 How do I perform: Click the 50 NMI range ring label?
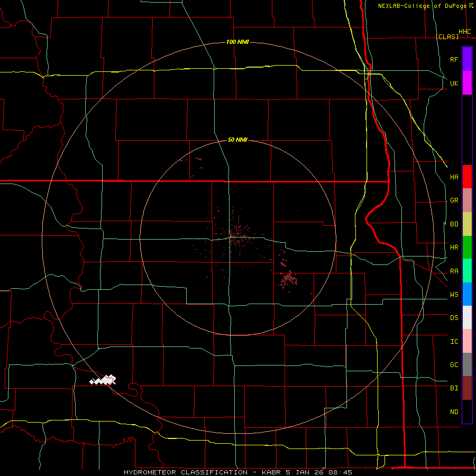237,140
